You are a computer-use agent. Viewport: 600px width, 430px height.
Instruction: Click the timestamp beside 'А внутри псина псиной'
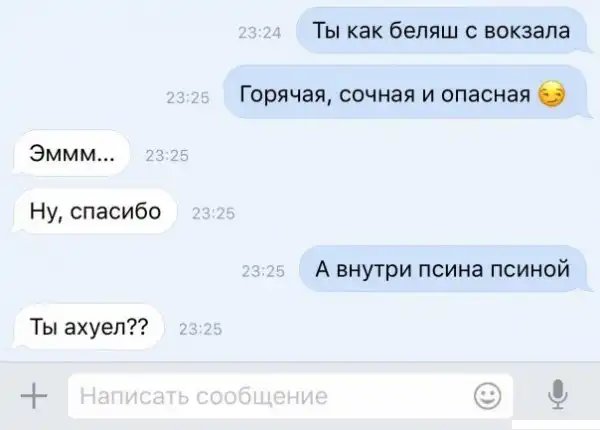263,271
